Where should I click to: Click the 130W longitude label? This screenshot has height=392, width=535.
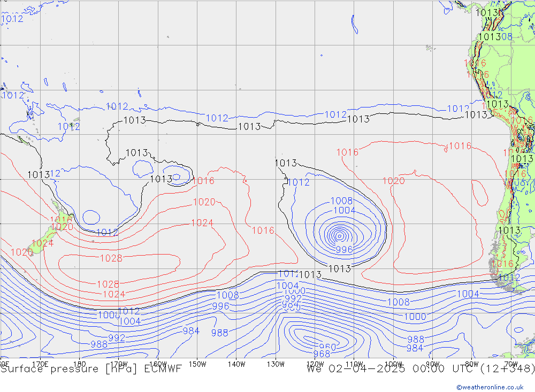click(276, 364)
